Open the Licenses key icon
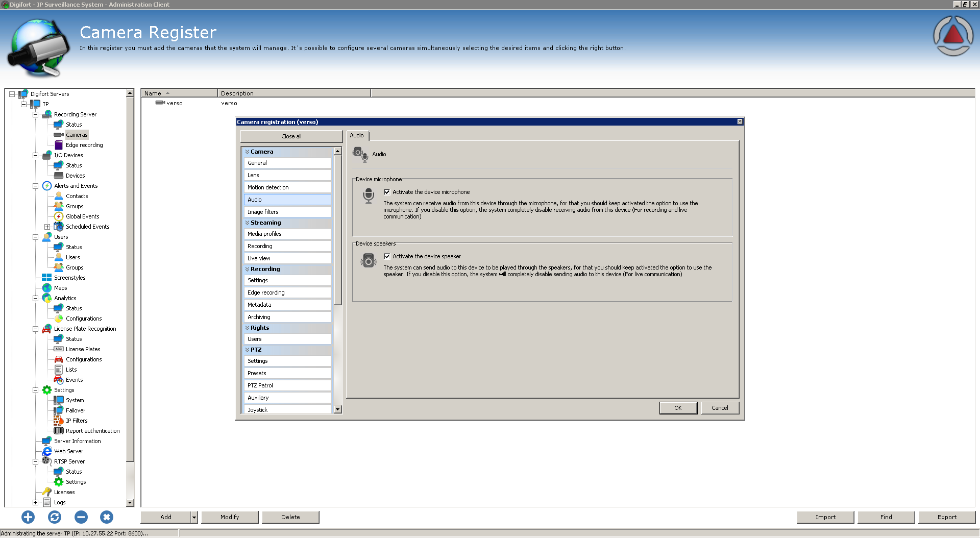 tap(47, 492)
